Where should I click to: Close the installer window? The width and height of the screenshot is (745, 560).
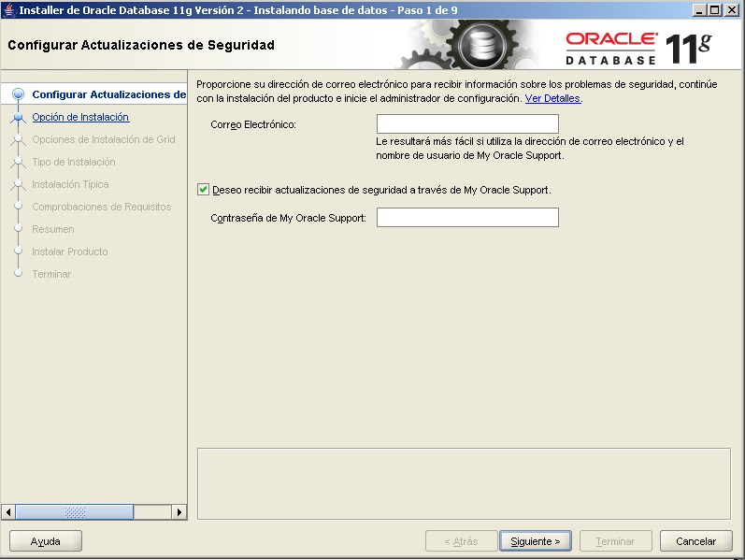point(732,10)
